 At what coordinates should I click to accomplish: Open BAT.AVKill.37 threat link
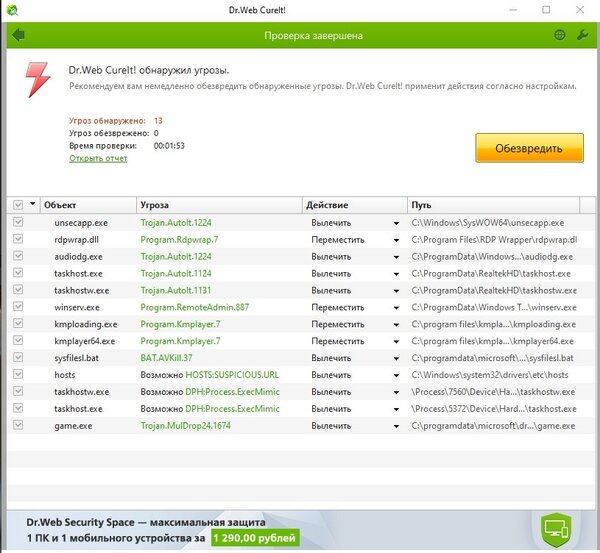point(166,358)
